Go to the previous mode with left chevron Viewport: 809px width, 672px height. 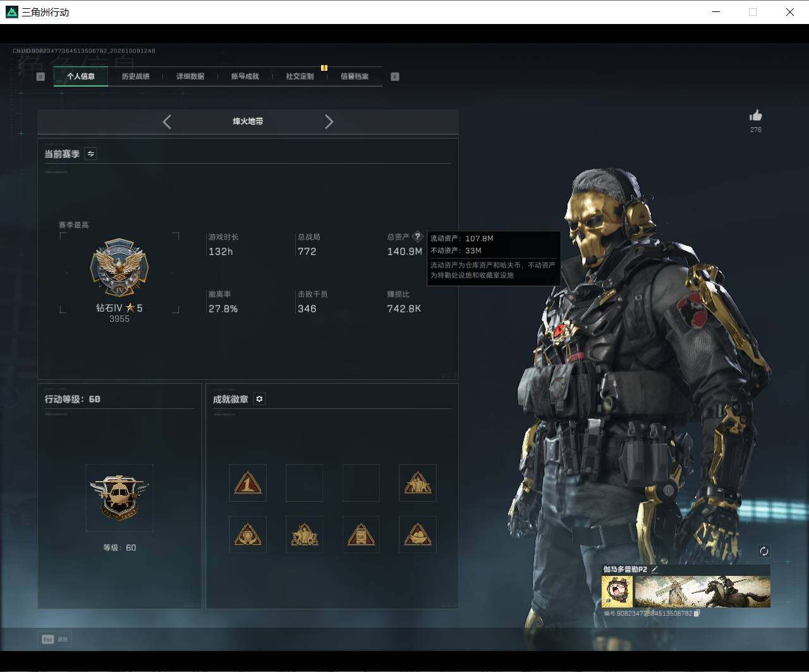click(167, 121)
